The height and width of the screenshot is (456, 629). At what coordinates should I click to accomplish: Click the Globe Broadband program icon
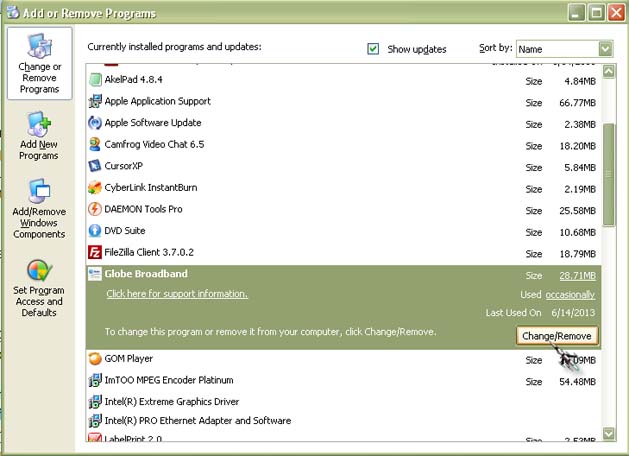[95, 274]
